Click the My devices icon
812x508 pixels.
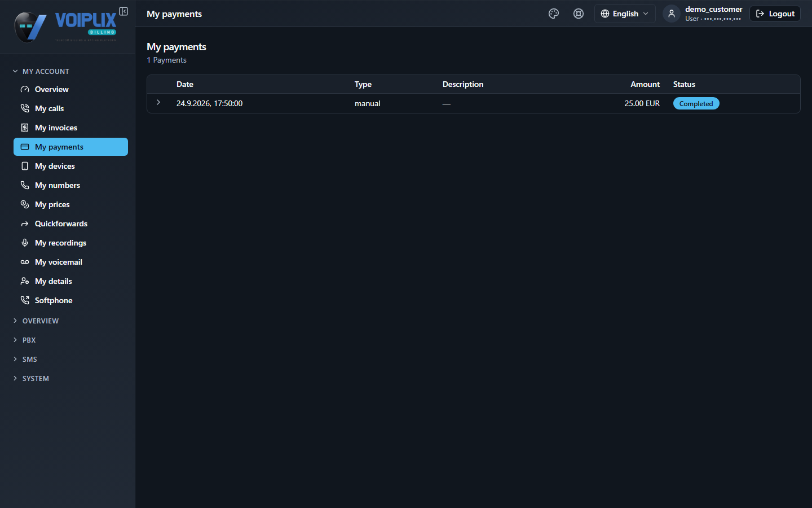[25, 166]
